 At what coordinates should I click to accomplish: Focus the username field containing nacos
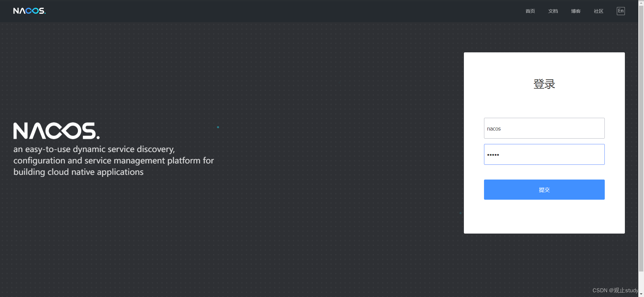coord(544,128)
